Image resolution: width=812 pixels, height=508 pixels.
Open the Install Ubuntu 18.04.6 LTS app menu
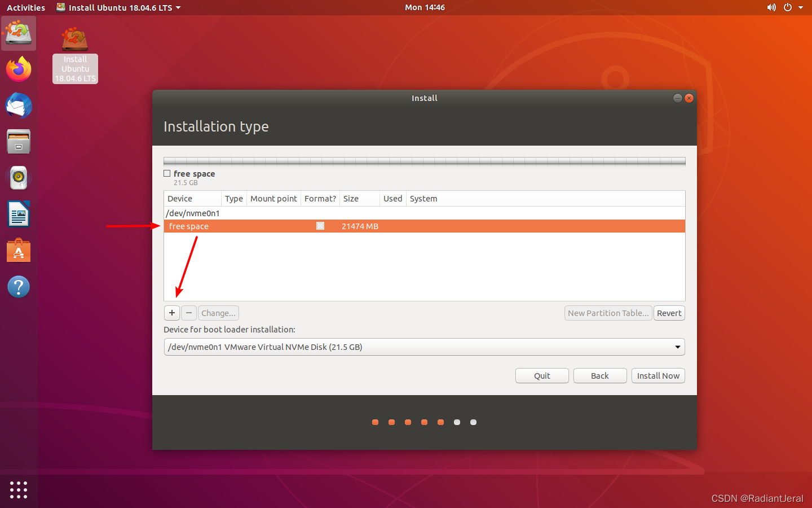119,7
